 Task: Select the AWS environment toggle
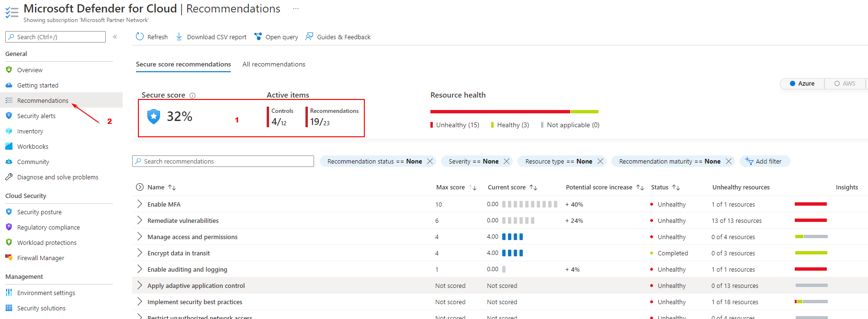[x=845, y=83]
